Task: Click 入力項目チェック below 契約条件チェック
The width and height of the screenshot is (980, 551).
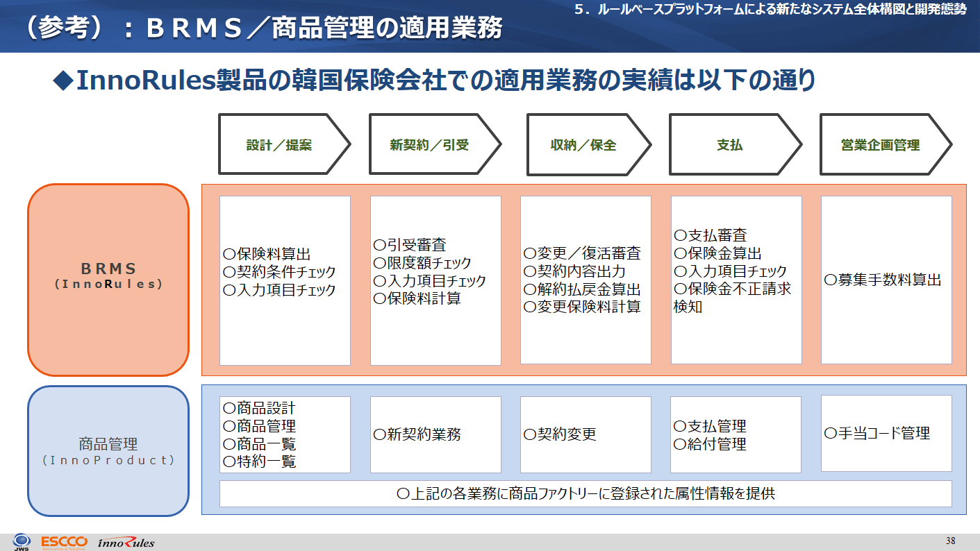Action: click(279, 290)
